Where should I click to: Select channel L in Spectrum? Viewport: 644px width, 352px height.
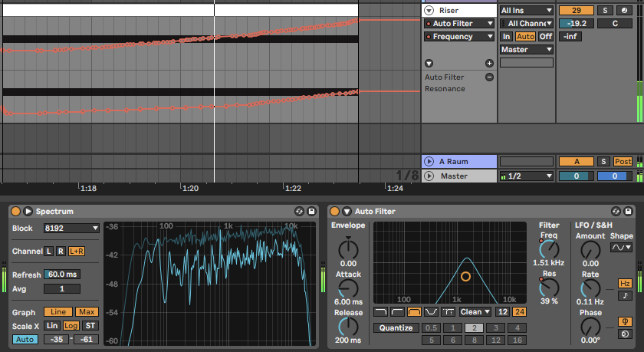[x=48, y=251]
